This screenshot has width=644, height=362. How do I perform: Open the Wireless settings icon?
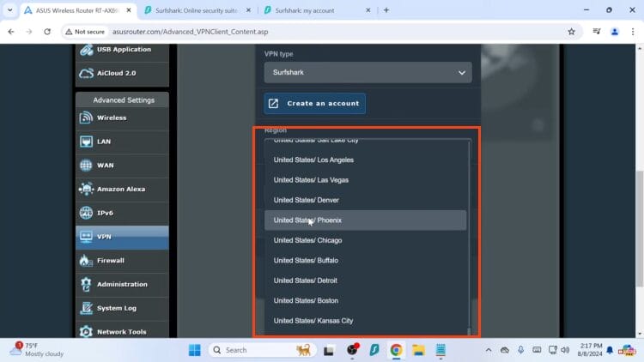86,118
